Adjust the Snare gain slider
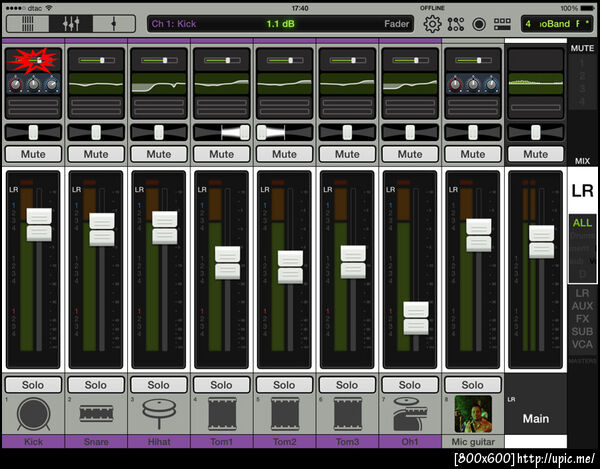Image resolution: width=600 pixels, height=469 pixels. tap(96, 60)
